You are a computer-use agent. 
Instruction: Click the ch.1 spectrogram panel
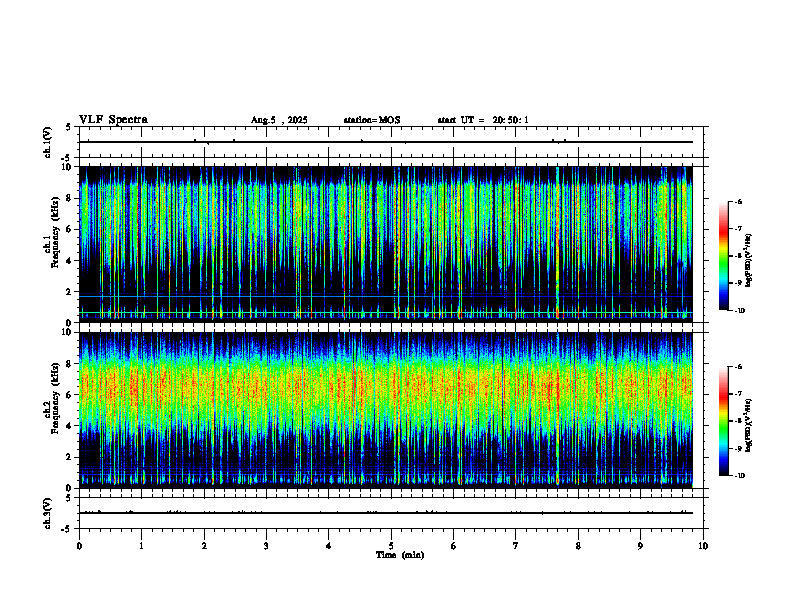coord(385,244)
